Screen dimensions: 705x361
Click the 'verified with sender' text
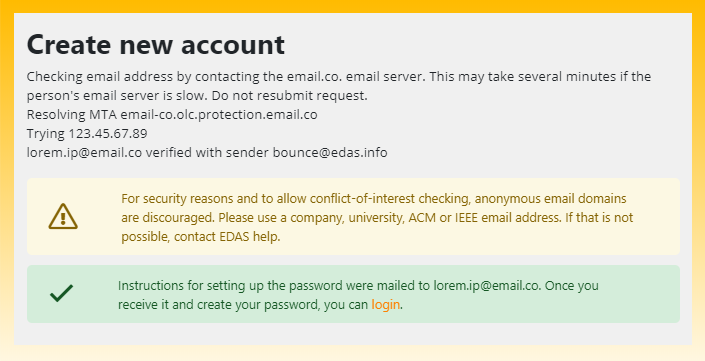click(x=207, y=152)
